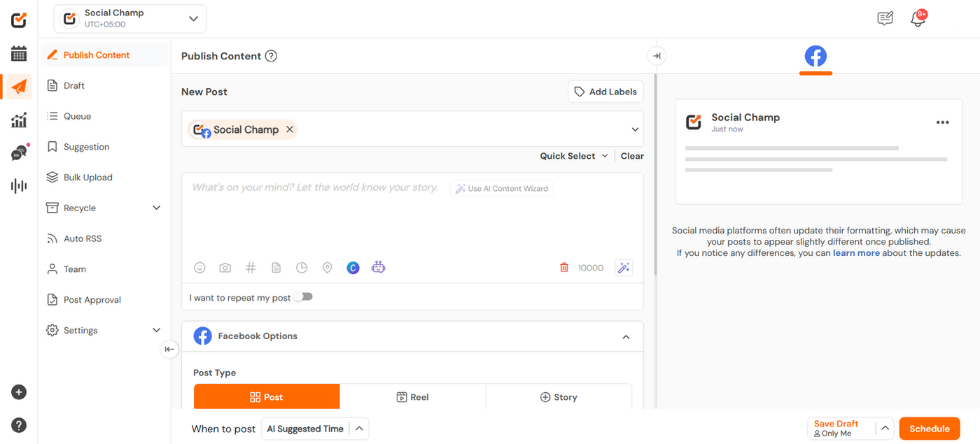
Task: Open the AI robot assistant icon
Action: click(x=379, y=268)
